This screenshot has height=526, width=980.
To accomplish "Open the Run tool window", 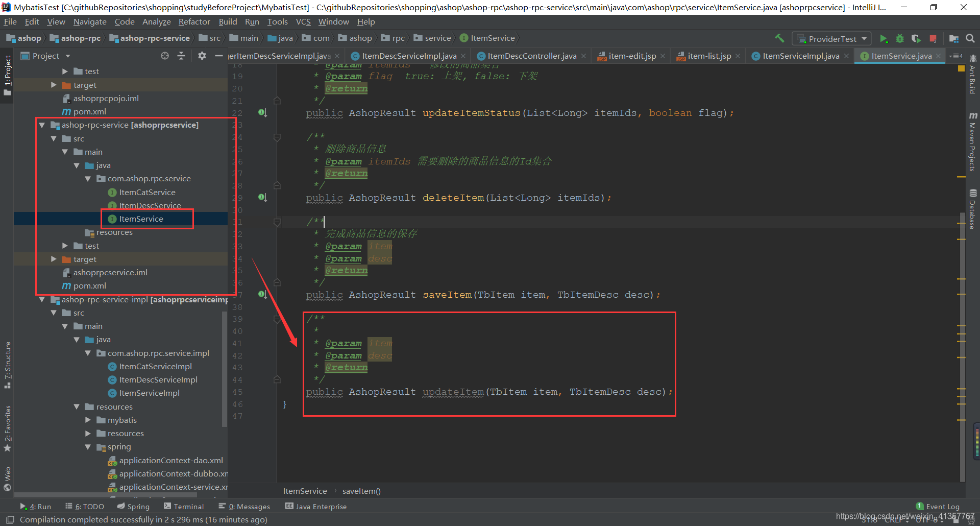I will coord(36,507).
